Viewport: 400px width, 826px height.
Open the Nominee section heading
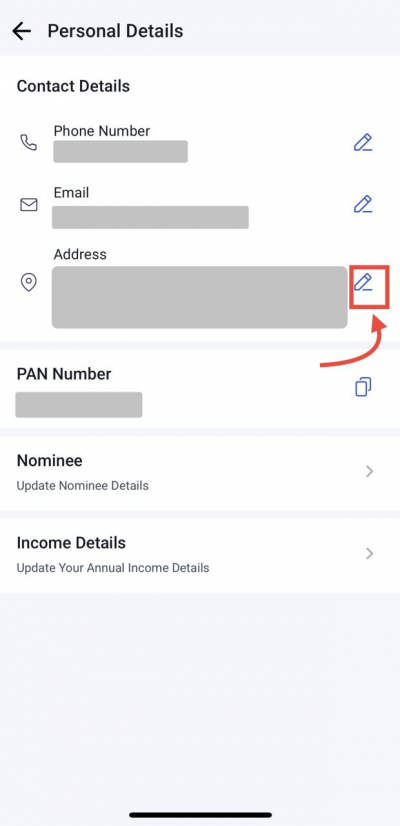(50, 460)
